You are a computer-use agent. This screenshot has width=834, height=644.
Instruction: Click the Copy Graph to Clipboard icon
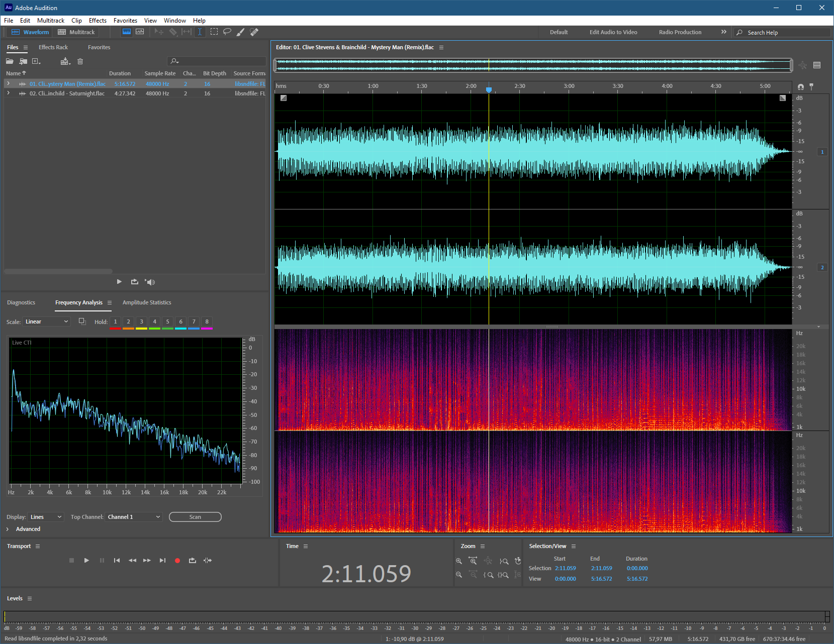(x=82, y=321)
